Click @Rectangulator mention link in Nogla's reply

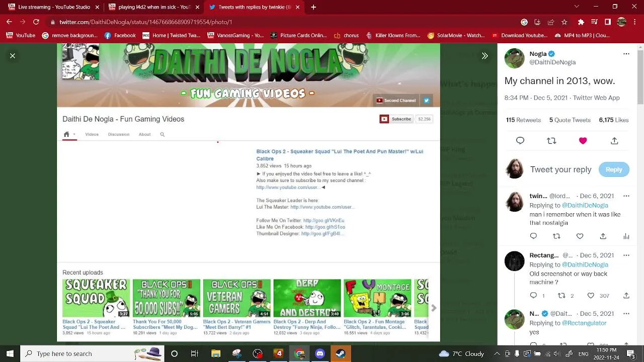(x=584, y=323)
